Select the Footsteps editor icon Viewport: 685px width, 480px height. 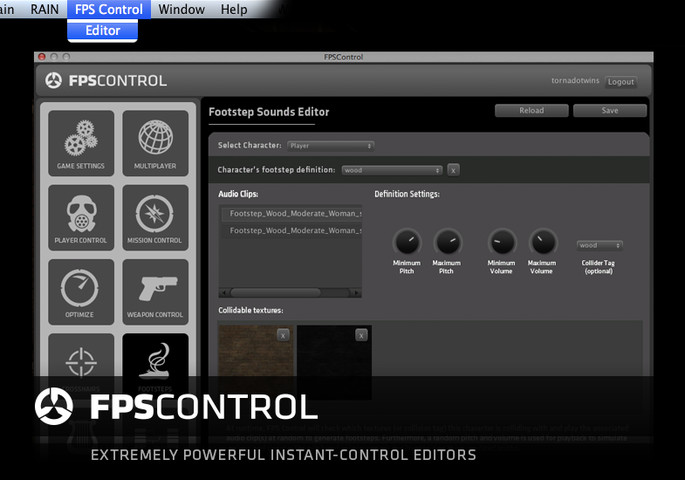[156, 365]
